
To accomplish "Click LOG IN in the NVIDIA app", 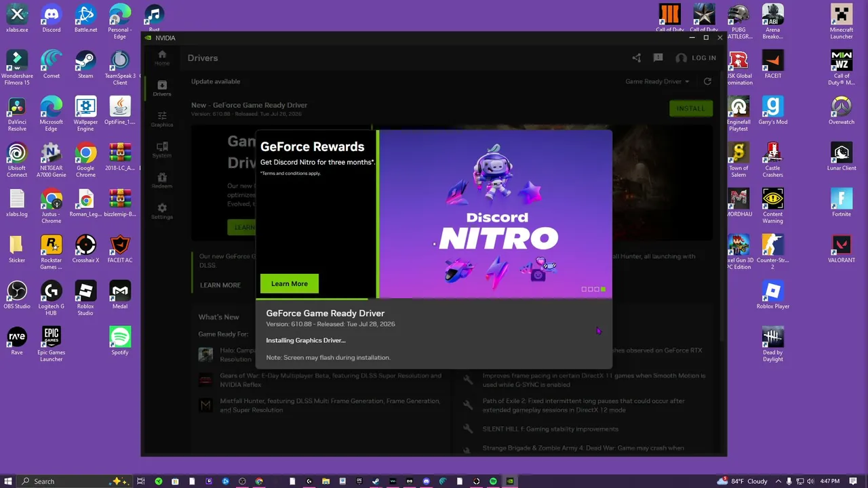I will [696, 58].
